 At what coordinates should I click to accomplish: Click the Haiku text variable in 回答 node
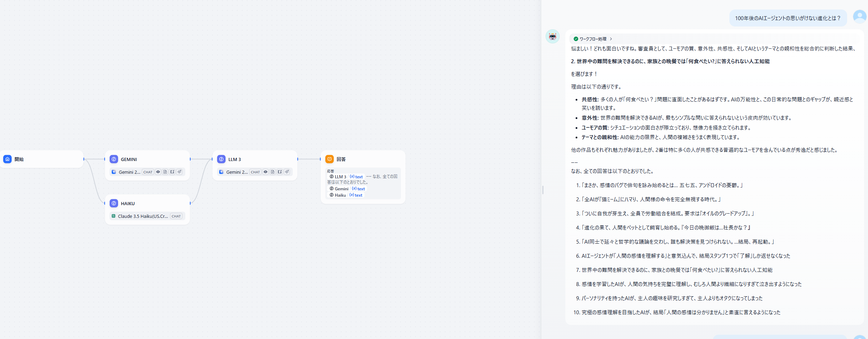(x=356, y=195)
